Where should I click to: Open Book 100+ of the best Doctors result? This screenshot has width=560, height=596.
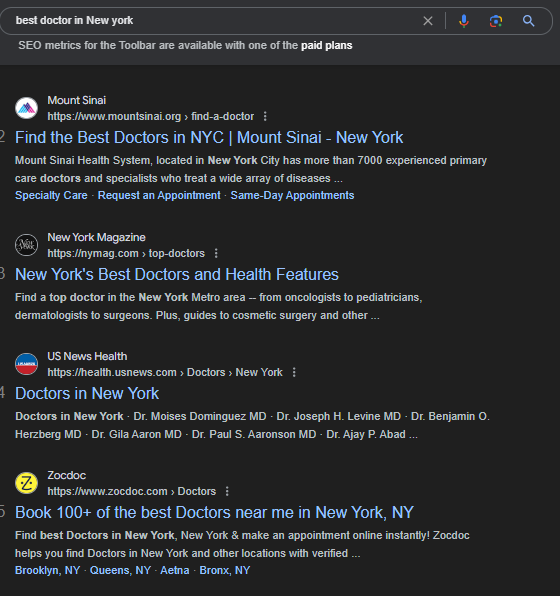click(x=214, y=512)
